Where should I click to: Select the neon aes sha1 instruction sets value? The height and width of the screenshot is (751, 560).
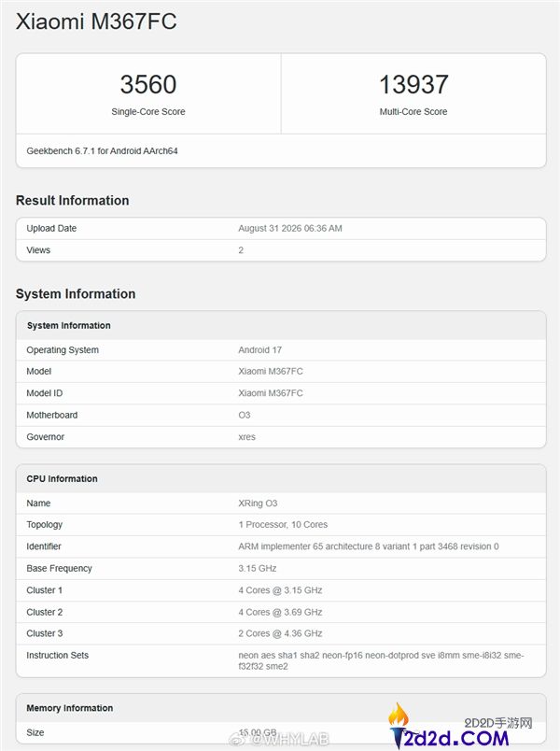pyautogui.click(x=381, y=661)
